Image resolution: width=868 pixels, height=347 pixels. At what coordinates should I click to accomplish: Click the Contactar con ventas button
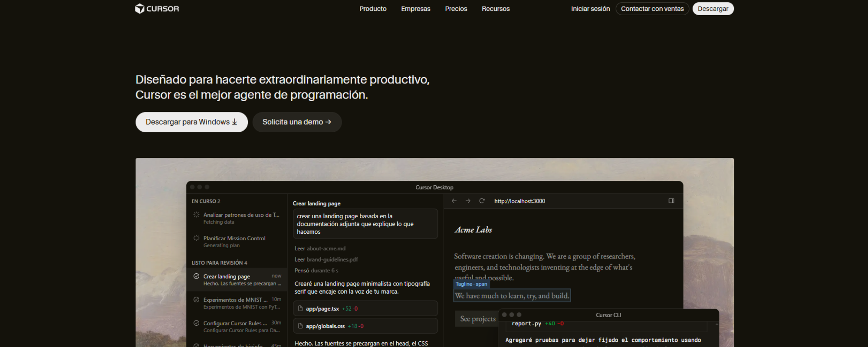coord(652,9)
